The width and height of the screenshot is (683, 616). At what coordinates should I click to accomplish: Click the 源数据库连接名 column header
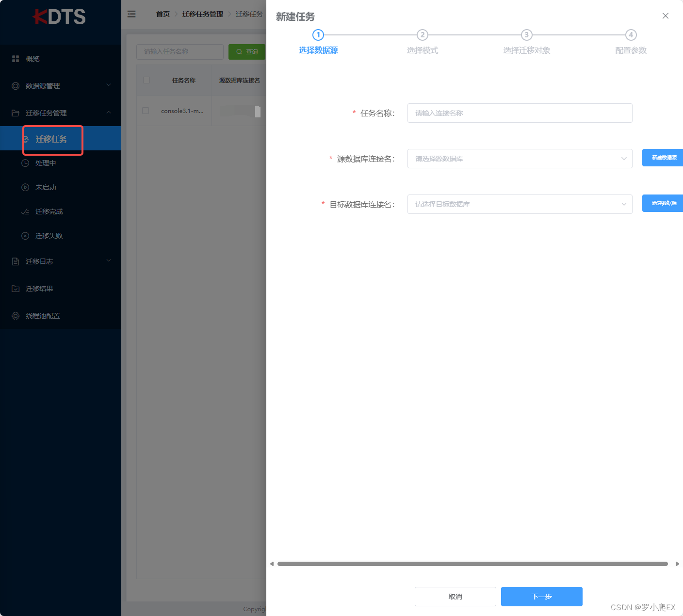[x=240, y=81]
